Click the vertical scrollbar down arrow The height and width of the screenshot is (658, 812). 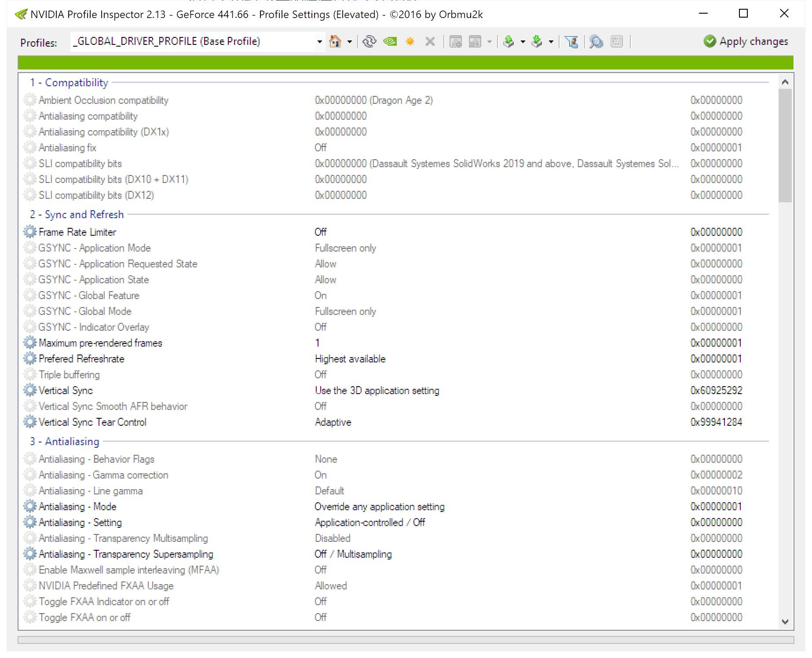coord(785,622)
